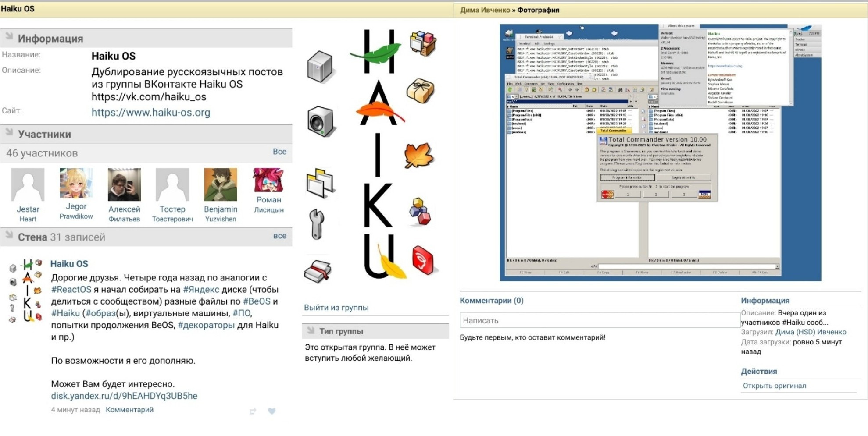Open Jegor Prawdikow's avatar
Viewport: 868px width, 436px height.
pyautogui.click(x=76, y=183)
